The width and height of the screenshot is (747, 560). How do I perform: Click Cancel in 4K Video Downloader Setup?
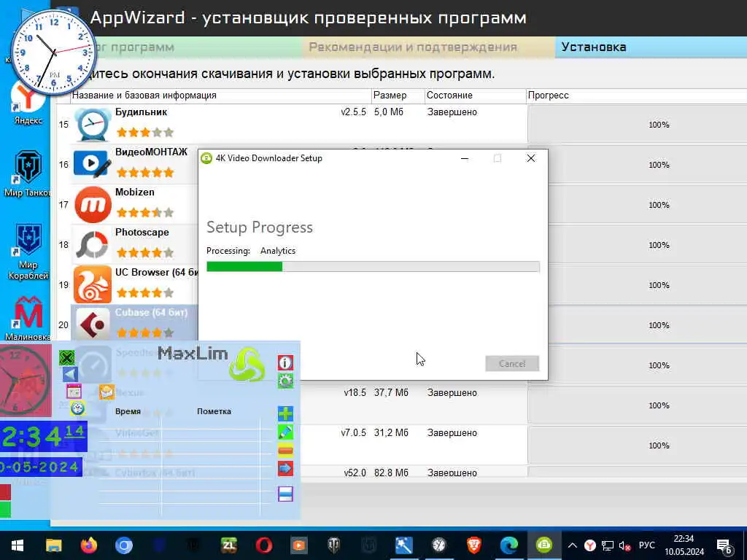pyautogui.click(x=512, y=363)
